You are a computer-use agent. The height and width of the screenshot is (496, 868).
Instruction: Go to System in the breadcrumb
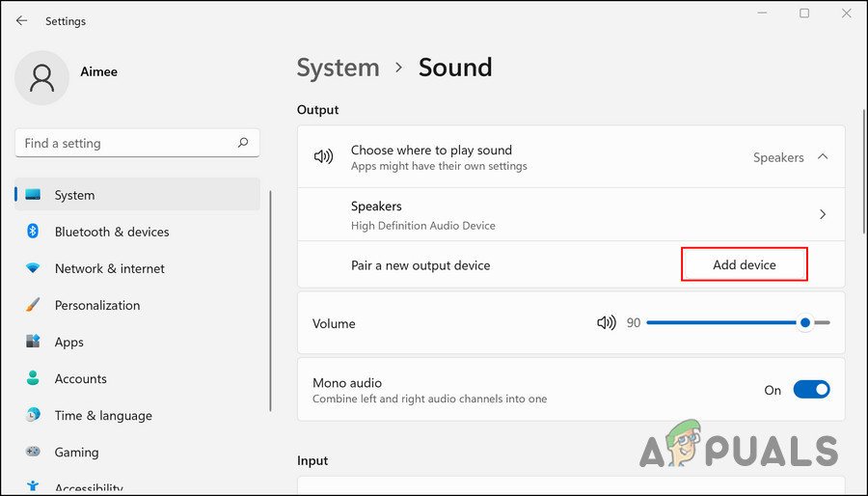(338, 68)
